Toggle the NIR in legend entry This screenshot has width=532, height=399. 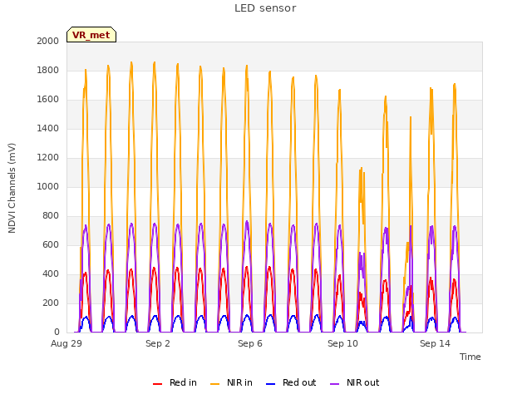[x=232, y=382]
